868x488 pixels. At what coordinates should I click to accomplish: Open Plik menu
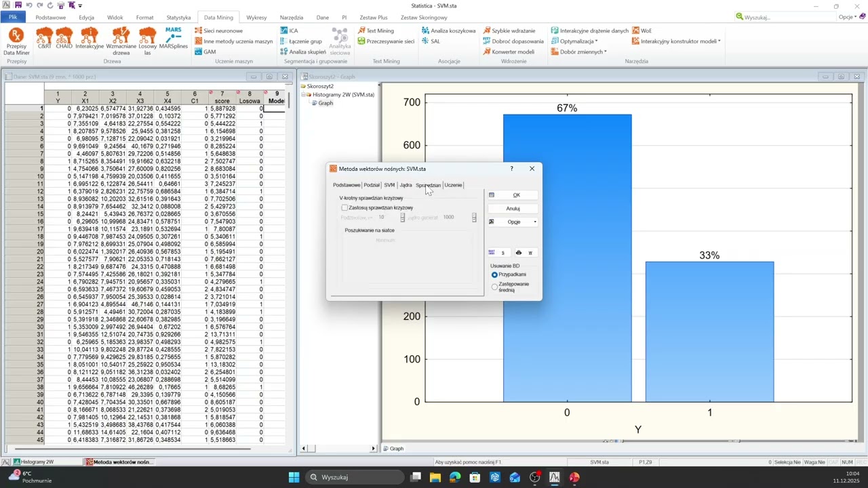[x=13, y=17]
